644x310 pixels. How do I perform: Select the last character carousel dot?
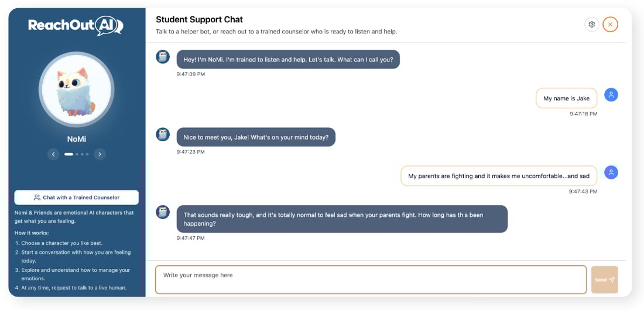[x=87, y=154]
